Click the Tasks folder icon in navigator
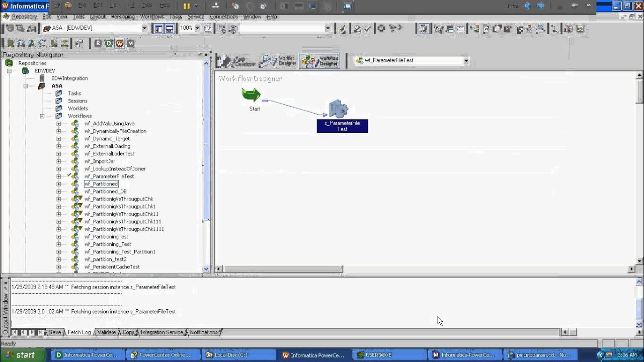 coord(59,94)
